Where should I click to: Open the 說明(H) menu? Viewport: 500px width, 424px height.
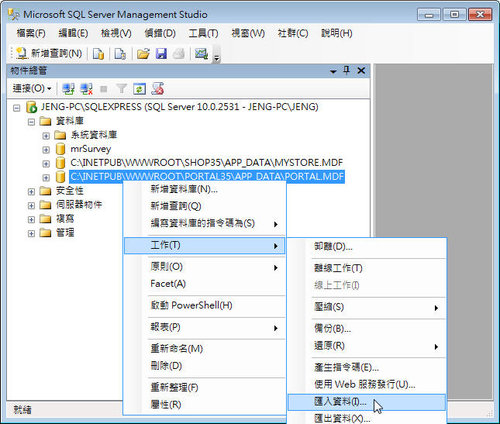click(337, 33)
